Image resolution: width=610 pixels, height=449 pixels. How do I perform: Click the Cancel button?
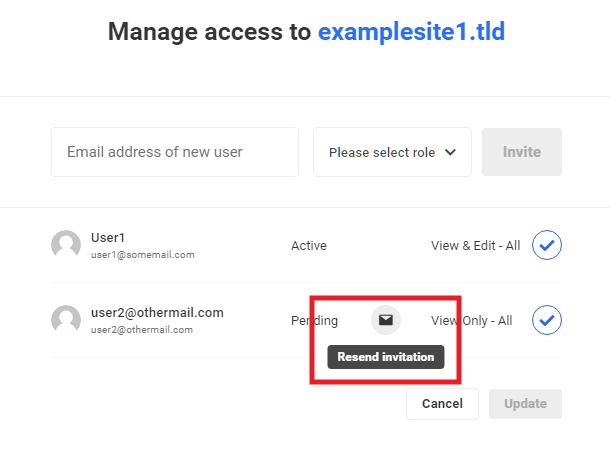tap(442, 404)
